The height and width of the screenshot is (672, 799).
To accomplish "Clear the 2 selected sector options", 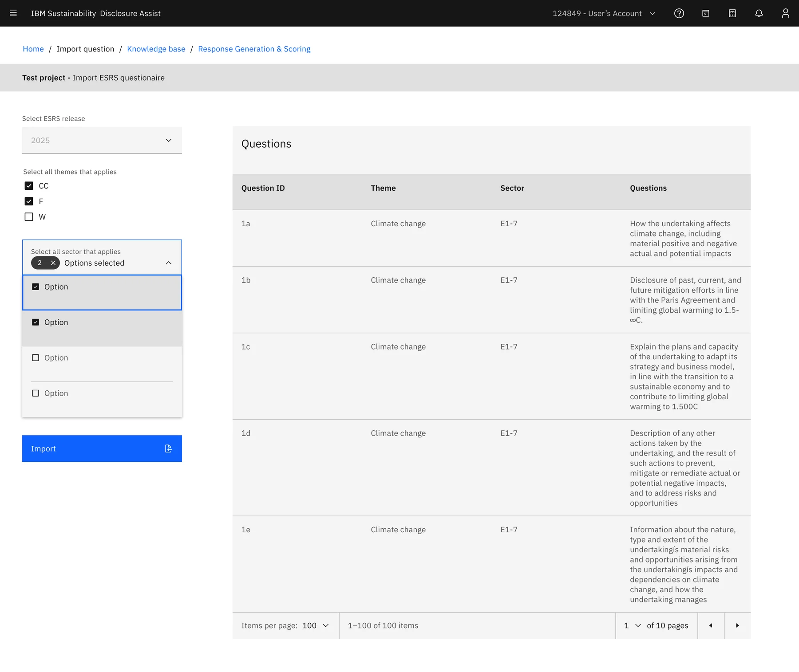I will [53, 263].
